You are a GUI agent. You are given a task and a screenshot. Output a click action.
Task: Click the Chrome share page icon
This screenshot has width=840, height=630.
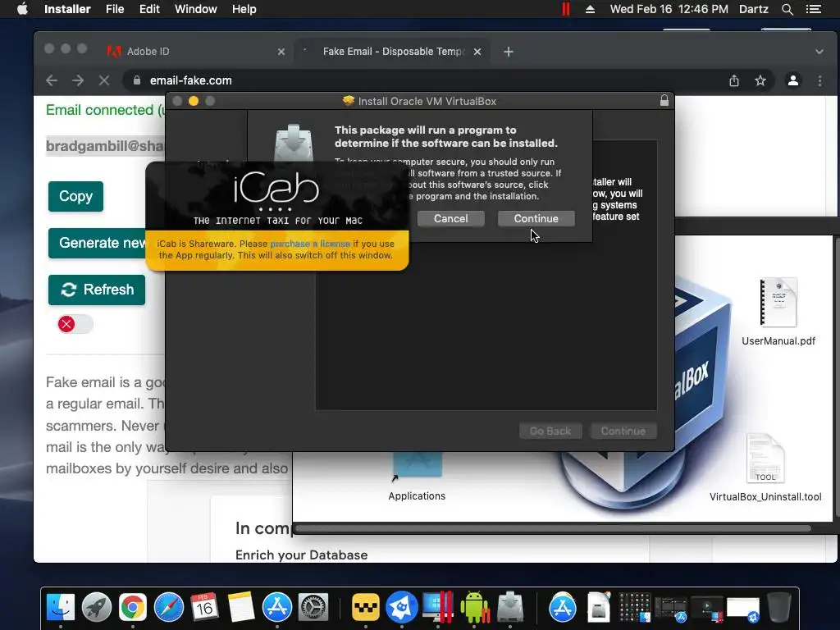[734, 80]
